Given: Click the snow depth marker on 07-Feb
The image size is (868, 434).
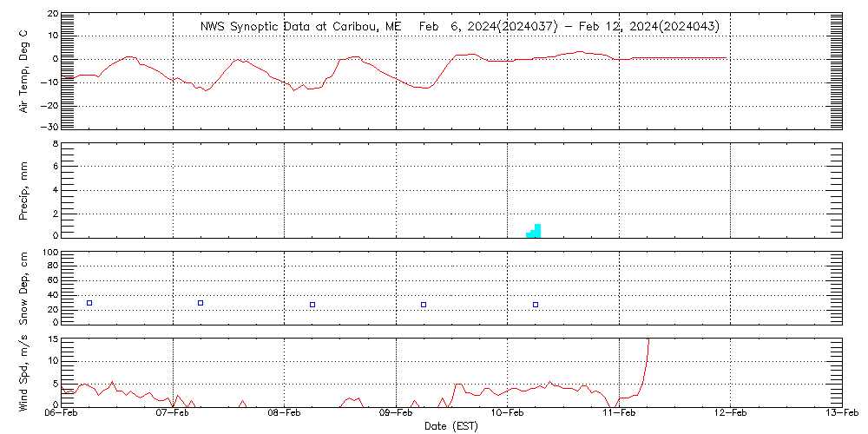Looking at the screenshot, I should [x=201, y=303].
